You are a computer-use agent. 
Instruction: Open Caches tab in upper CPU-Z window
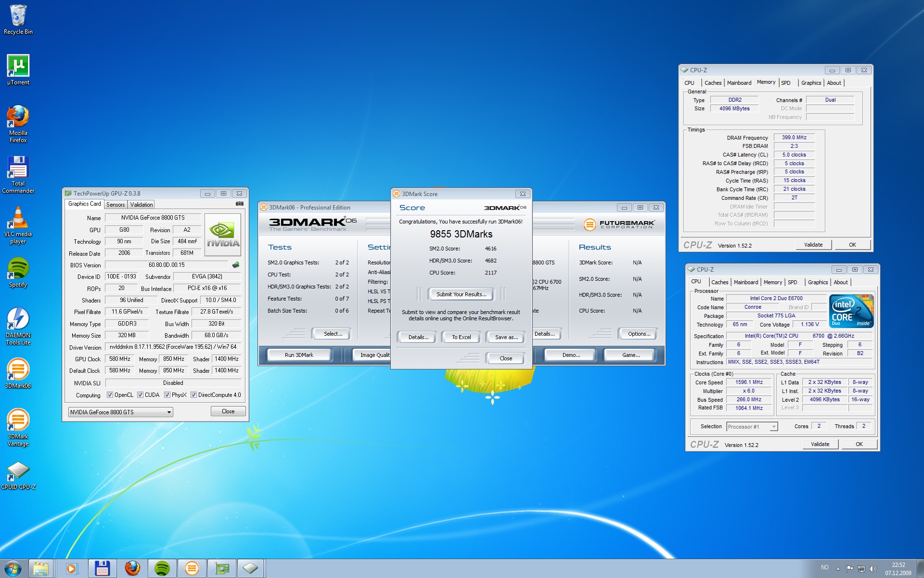(713, 83)
